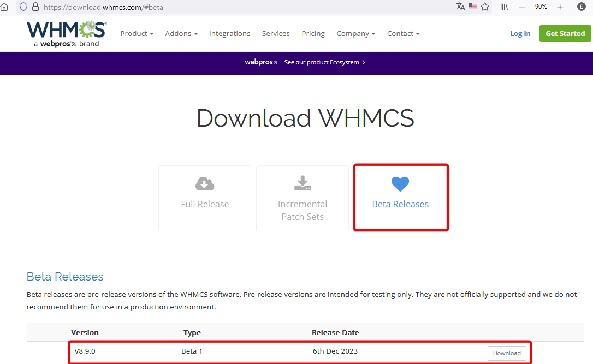Download V8.9.0 Beta 1

click(507, 353)
